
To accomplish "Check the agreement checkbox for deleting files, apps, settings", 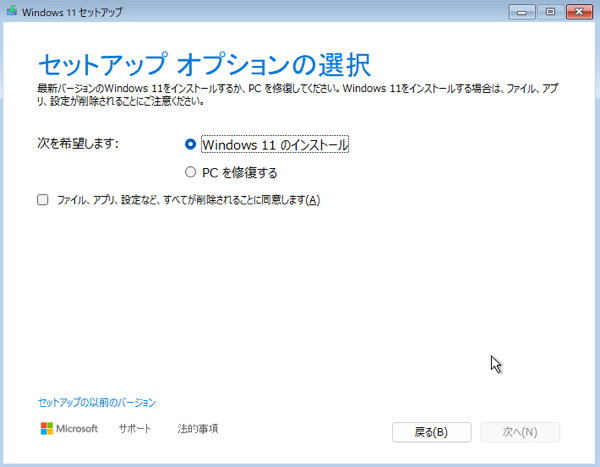I will (43, 199).
